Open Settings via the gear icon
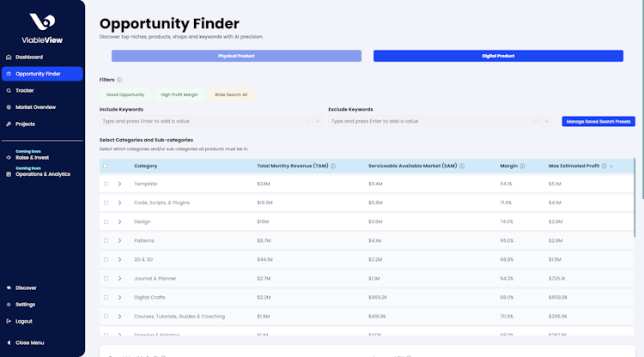The width and height of the screenshot is (644, 357). tap(9, 305)
